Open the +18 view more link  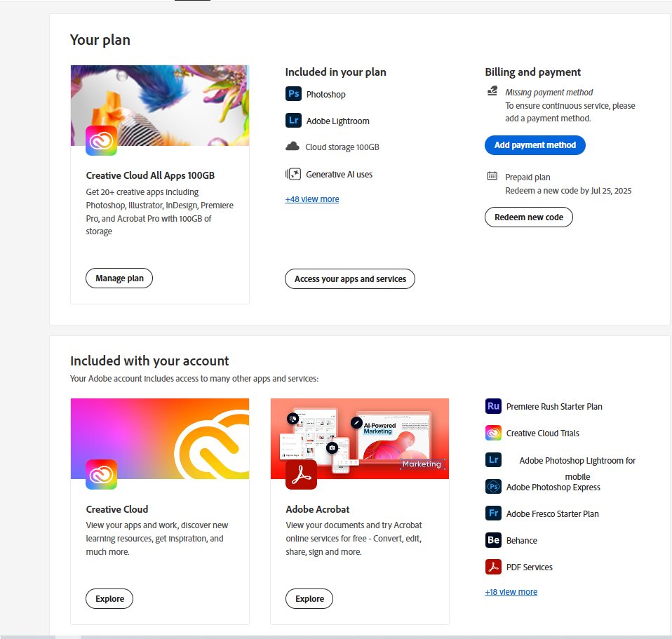[x=511, y=592]
